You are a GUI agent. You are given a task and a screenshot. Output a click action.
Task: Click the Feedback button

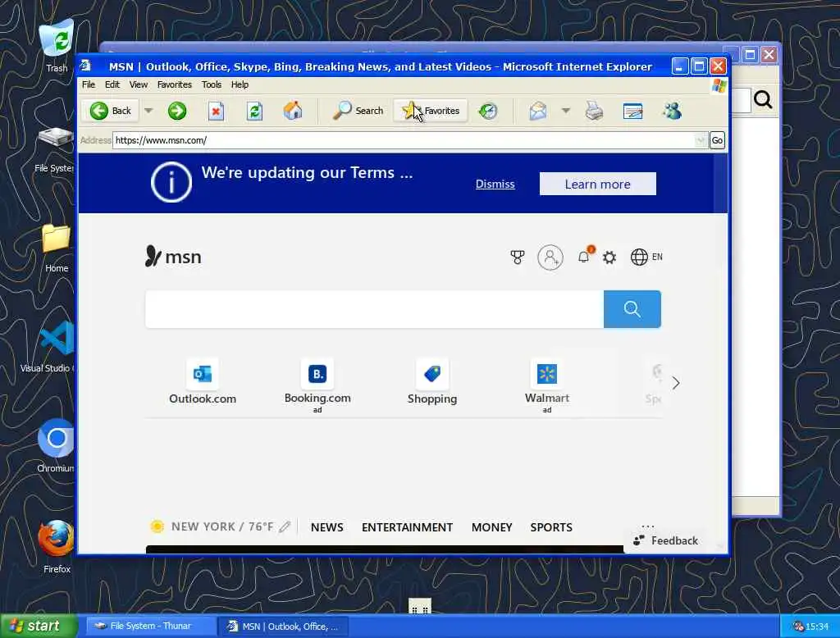pyautogui.click(x=665, y=540)
